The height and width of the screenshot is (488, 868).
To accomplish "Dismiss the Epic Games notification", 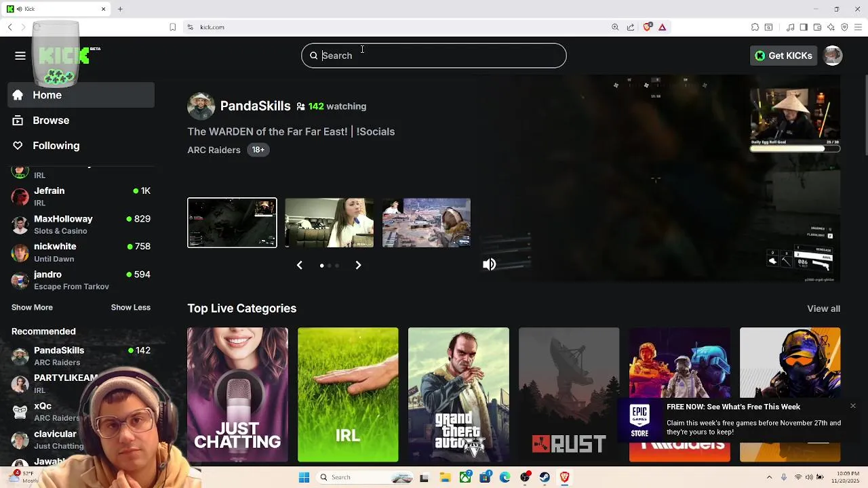I will point(852,406).
